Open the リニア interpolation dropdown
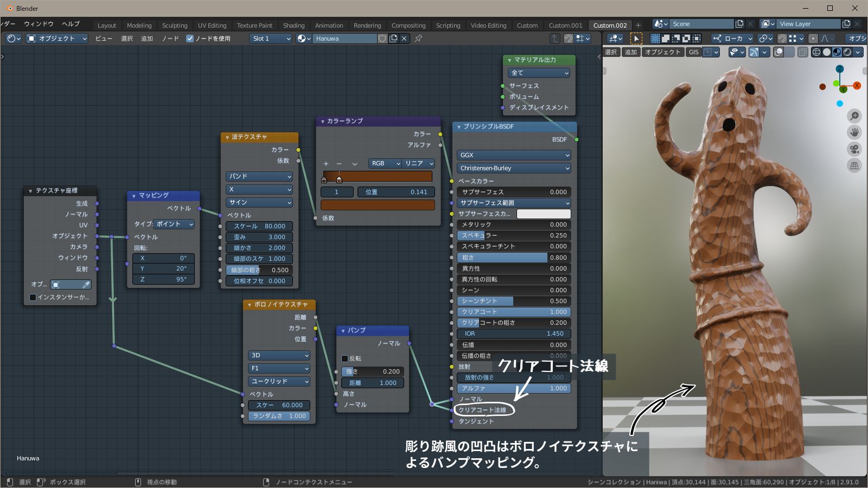Image resolution: width=868 pixels, height=488 pixels. pyautogui.click(x=419, y=163)
